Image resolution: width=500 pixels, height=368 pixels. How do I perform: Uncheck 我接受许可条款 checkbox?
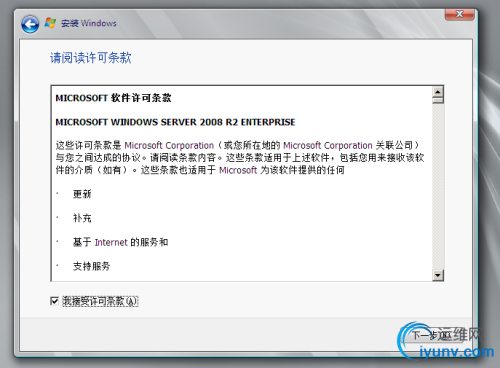pos(54,301)
